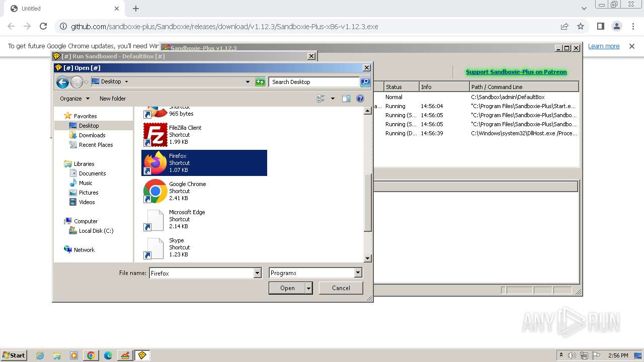Open the Chrome three-dot menu
644x362 pixels.
632,26
